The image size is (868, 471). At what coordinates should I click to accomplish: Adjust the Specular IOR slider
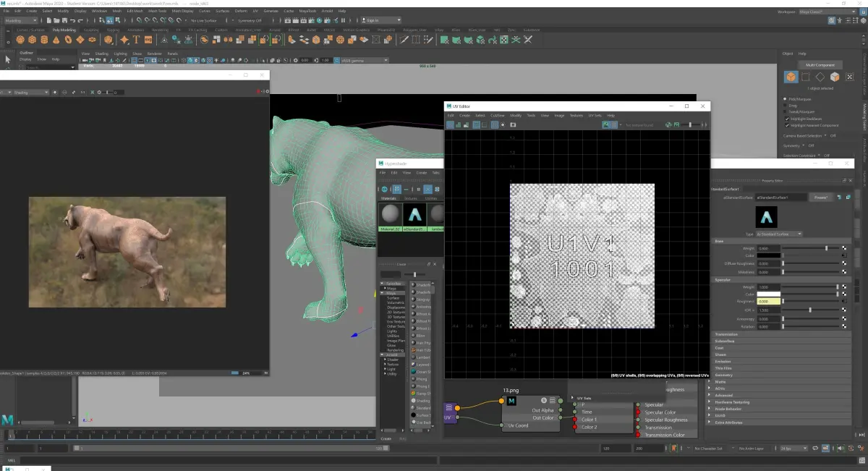pos(810,310)
